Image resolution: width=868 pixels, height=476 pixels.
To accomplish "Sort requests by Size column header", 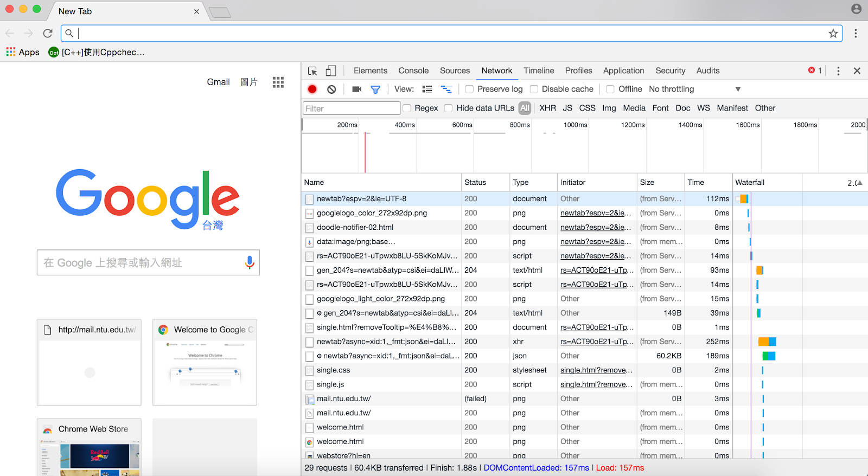I will point(660,183).
